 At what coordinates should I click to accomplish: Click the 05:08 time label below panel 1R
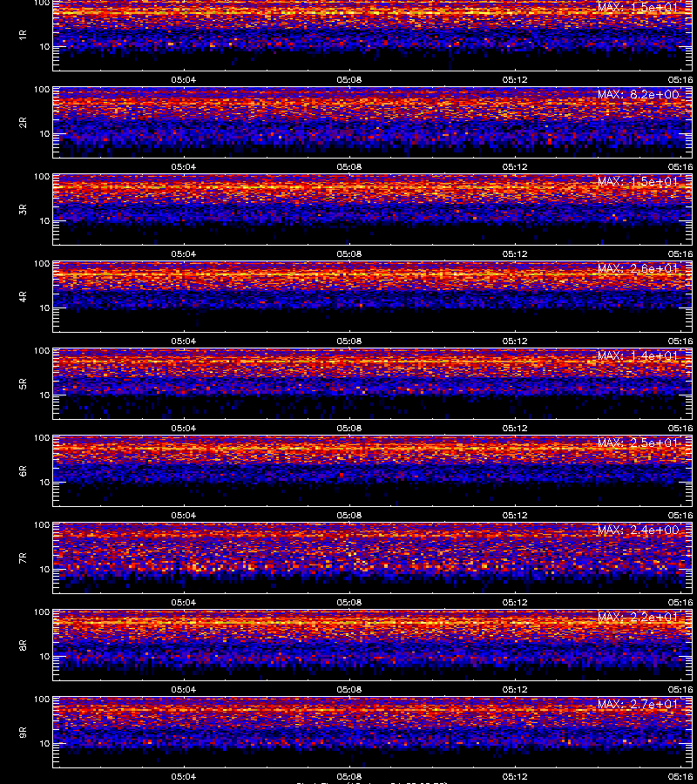click(x=349, y=79)
